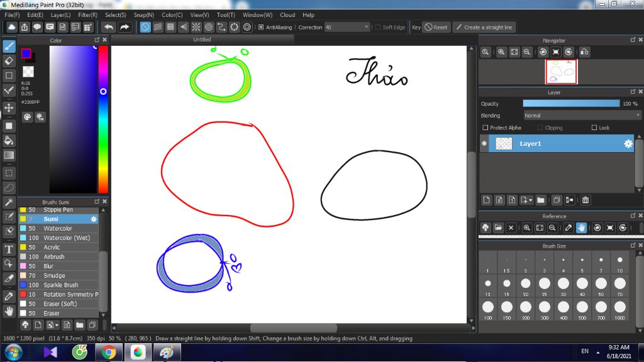Open Sumi brush settings gear

click(x=94, y=219)
